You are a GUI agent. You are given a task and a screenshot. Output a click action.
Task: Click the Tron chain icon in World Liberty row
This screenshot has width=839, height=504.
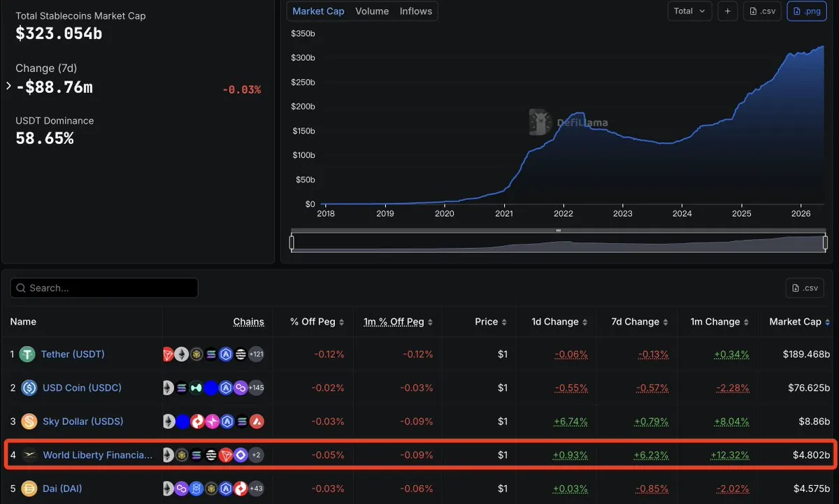(226, 455)
